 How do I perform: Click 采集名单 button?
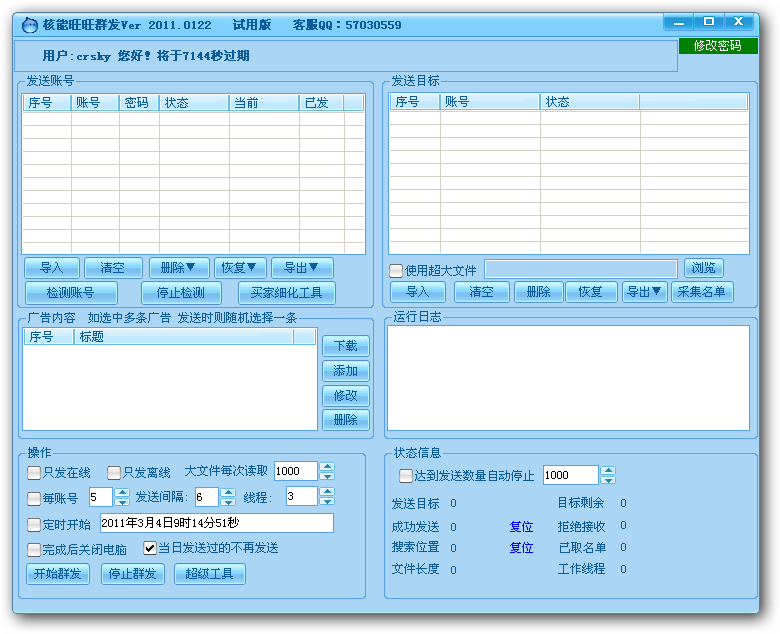pyautogui.click(x=702, y=292)
